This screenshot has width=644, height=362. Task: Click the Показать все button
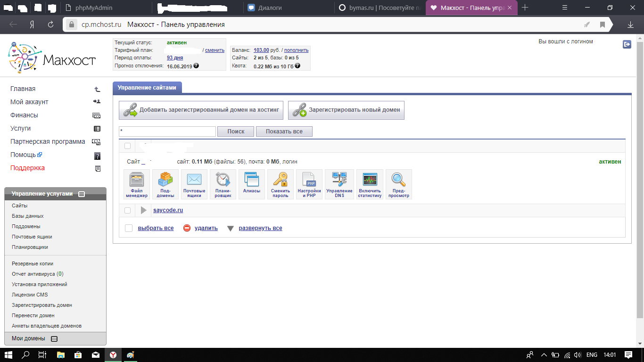[284, 132]
